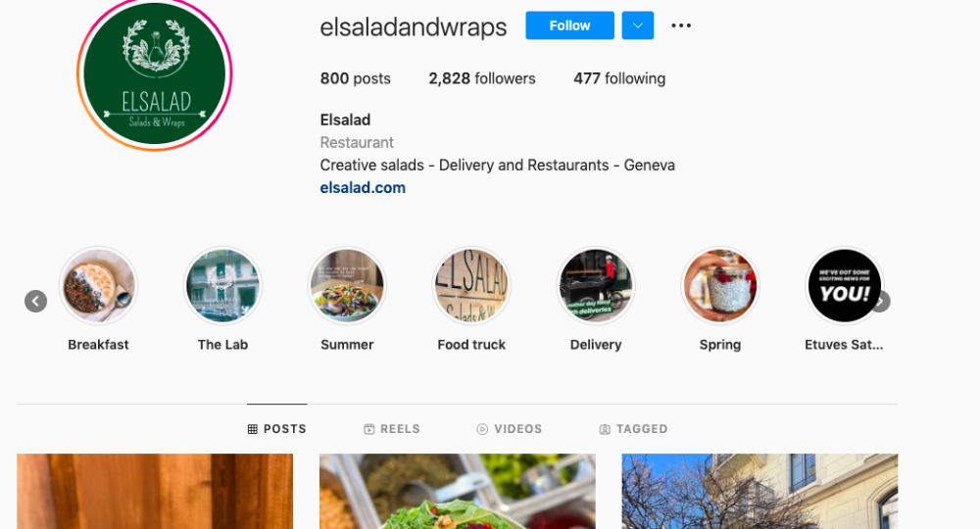Select the Posts tab
Screen dimensions: 980x529
pos(277,429)
